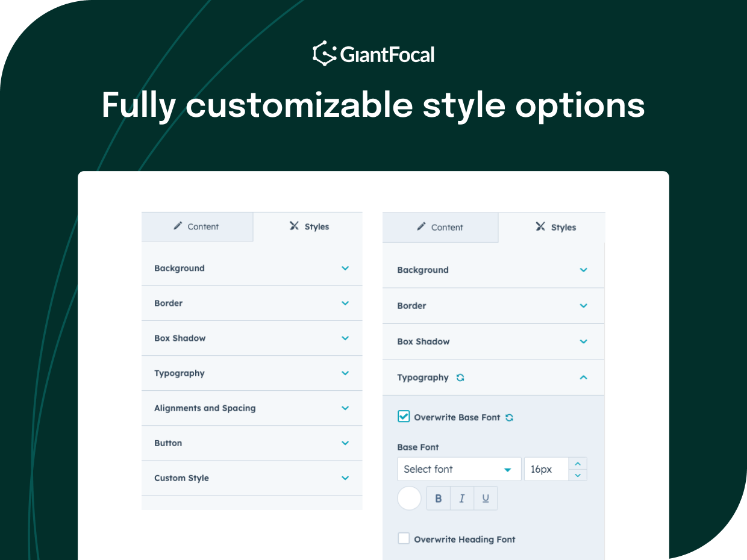747x560 pixels.
Task: Apply bold formatting to the base font
Action: (438, 498)
